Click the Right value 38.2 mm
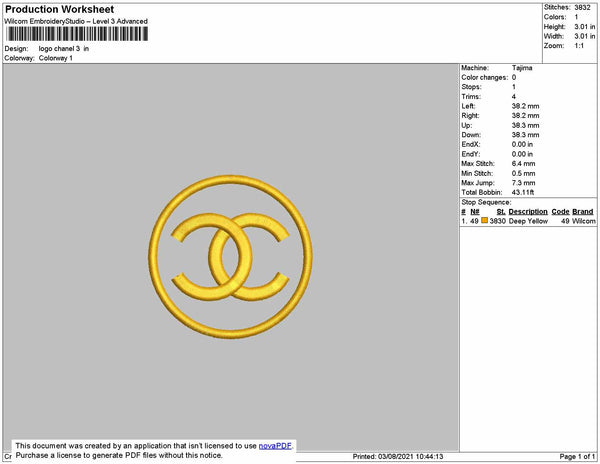Screen dimensions: 600x464 click(x=525, y=116)
